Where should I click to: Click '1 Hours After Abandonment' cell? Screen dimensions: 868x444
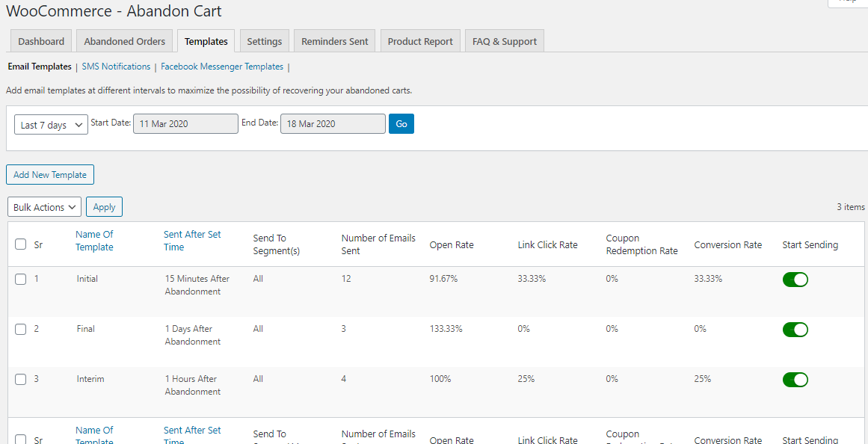[193, 385]
